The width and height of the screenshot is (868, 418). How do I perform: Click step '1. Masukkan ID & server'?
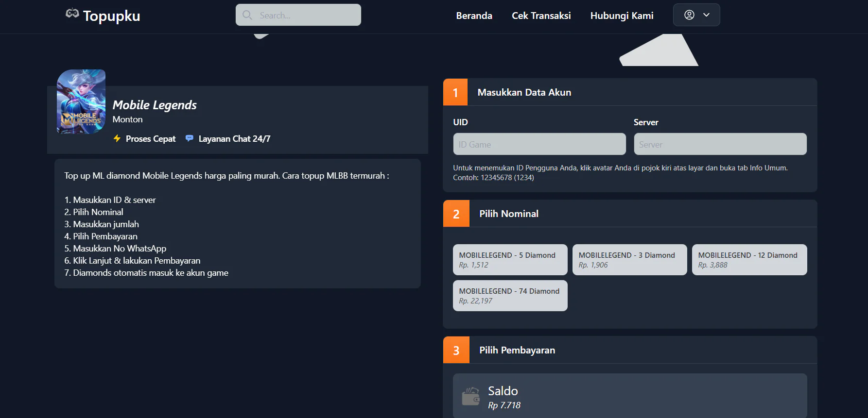click(x=110, y=200)
